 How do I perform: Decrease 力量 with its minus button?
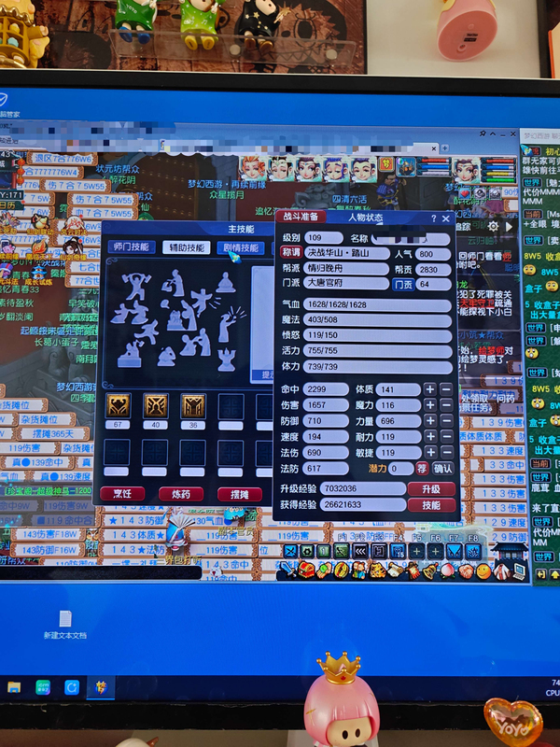coord(446,421)
